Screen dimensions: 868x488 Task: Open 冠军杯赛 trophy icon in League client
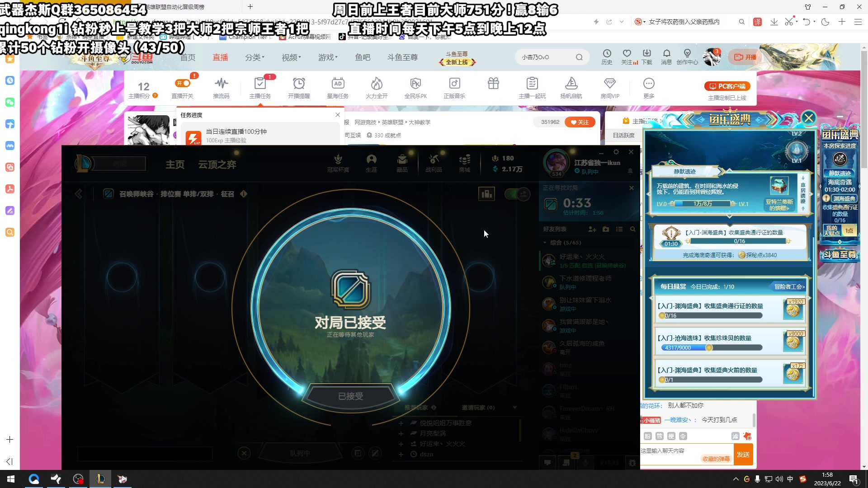pos(338,163)
